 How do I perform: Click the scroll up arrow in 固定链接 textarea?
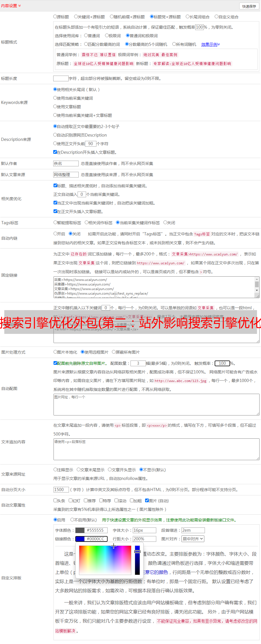click(x=257, y=279)
